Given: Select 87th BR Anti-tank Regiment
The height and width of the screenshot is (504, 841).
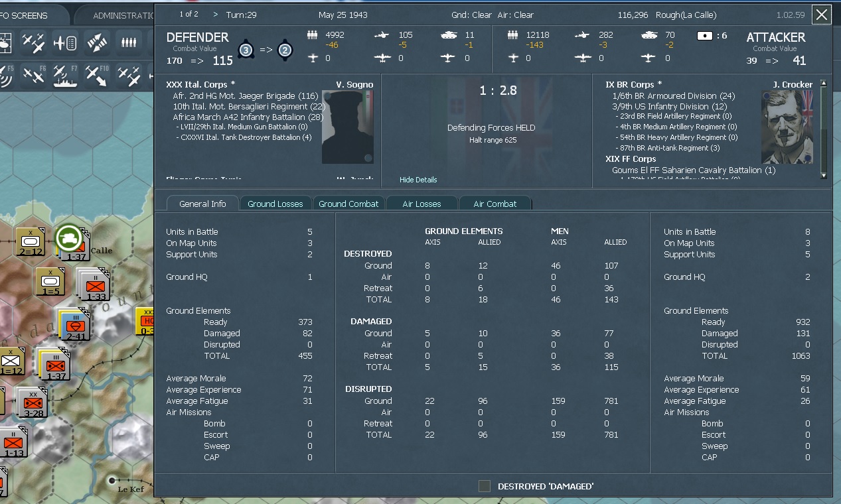Looking at the screenshot, I should [668, 148].
